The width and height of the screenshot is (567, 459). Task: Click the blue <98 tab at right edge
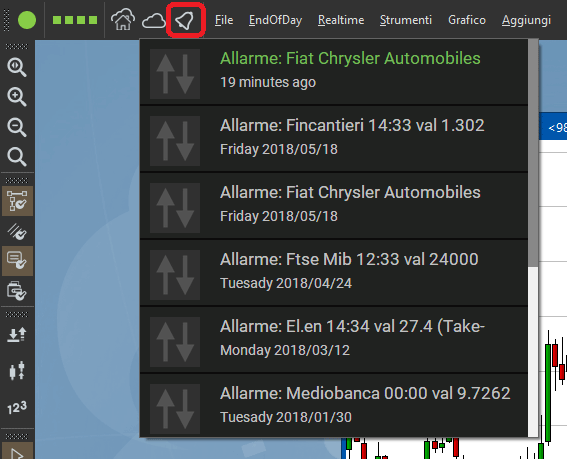click(553, 126)
